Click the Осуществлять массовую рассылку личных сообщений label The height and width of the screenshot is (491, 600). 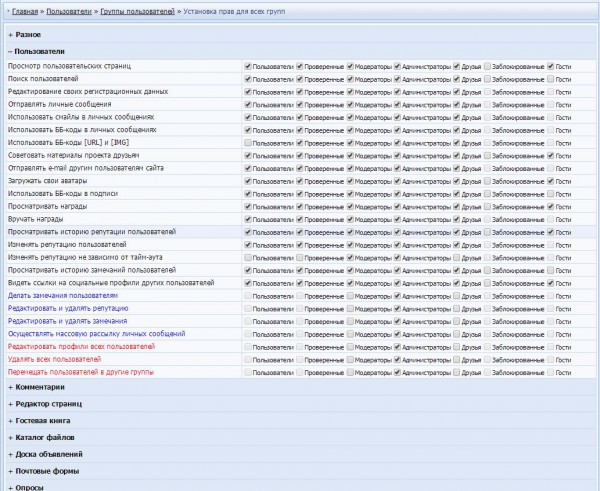point(96,334)
